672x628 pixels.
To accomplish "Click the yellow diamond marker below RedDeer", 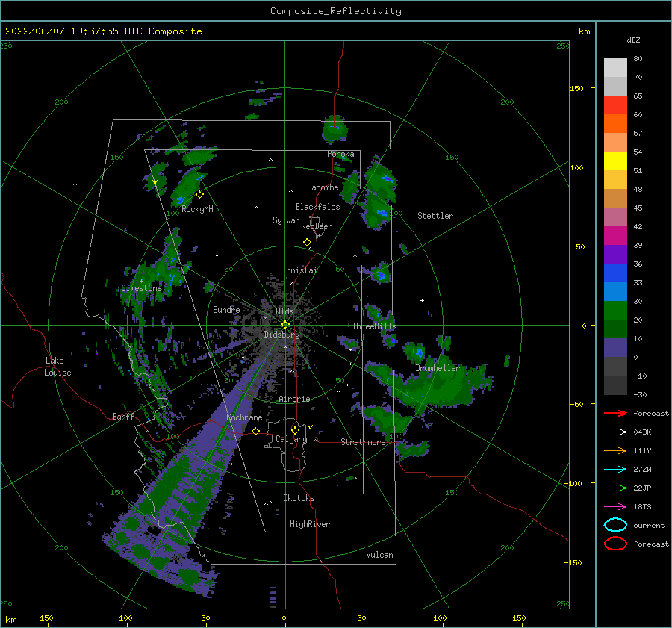I will point(308,242).
